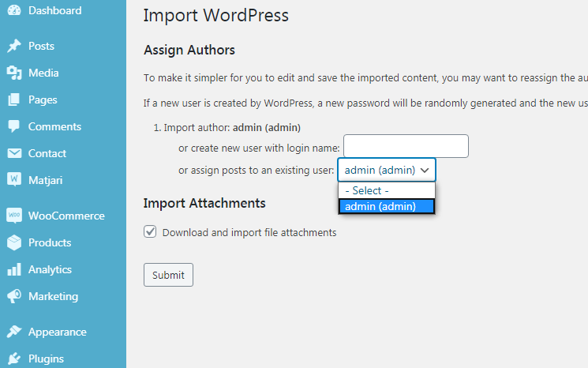Open the WooCommerce menu

(66, 216)
